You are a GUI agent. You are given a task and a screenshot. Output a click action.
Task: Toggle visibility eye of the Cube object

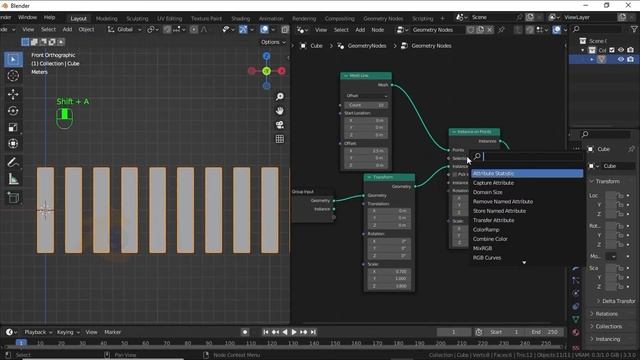coord(621,59)
